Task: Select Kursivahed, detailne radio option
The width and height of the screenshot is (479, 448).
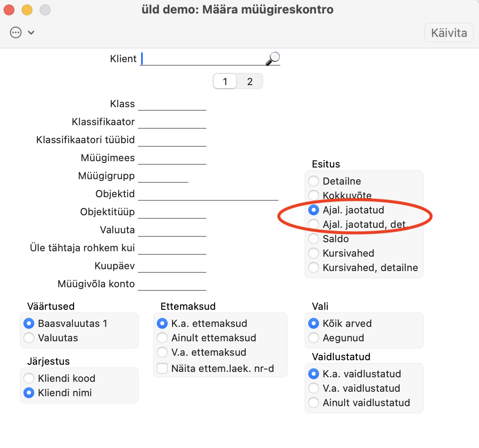Action: click(x=314, y=267)
